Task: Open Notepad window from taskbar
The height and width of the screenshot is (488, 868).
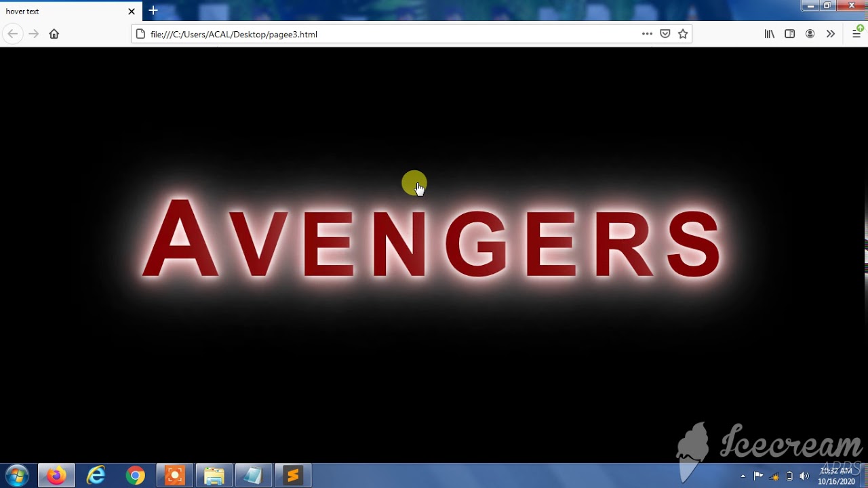Action: [x=253, y=476]
